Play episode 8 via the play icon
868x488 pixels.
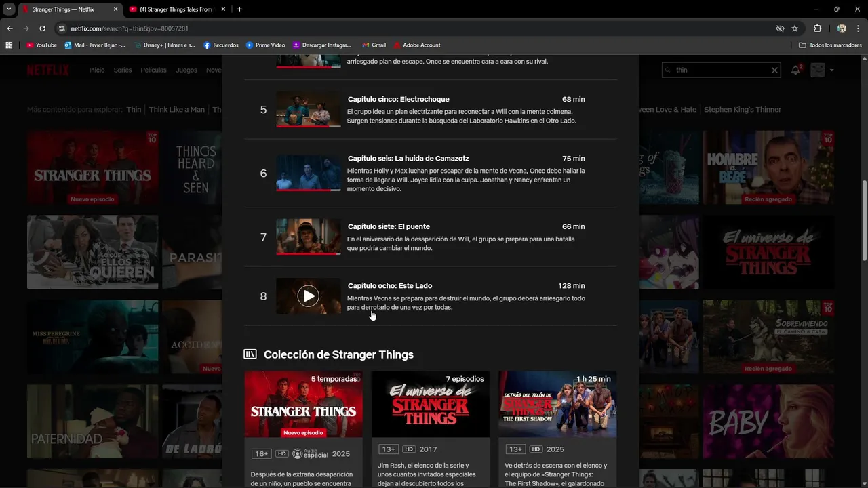308,296
